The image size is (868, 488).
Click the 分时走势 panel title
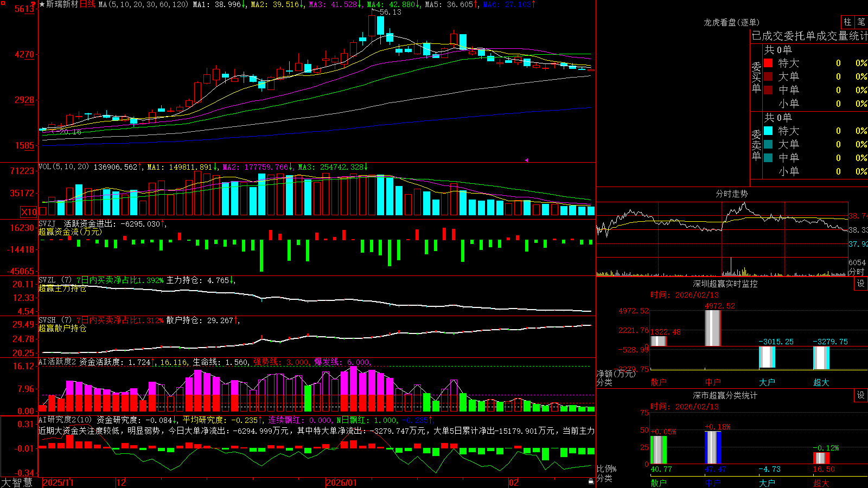pyautogui.click(x=732, y=194)
